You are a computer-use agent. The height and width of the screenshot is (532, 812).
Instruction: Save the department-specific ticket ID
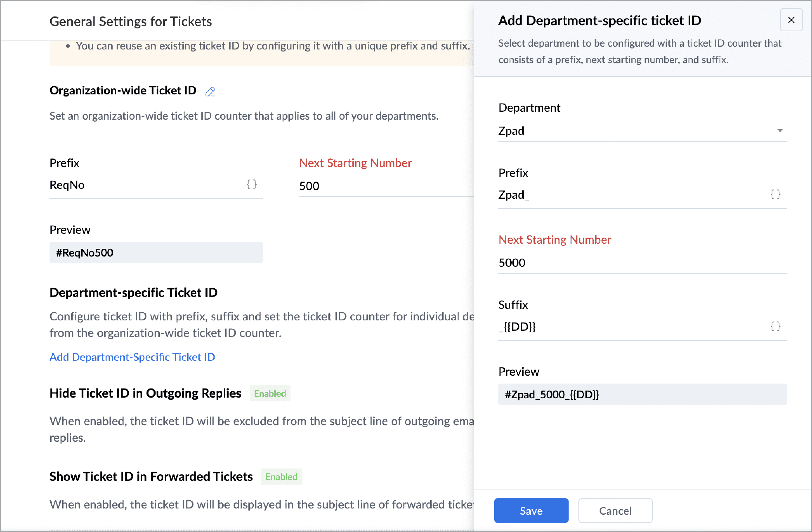tap(531, 511)
